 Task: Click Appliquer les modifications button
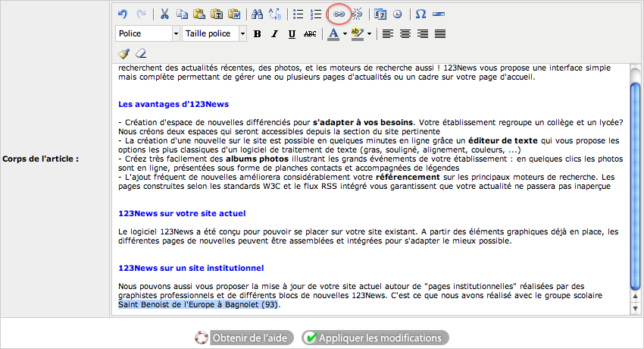pos(376,337)
